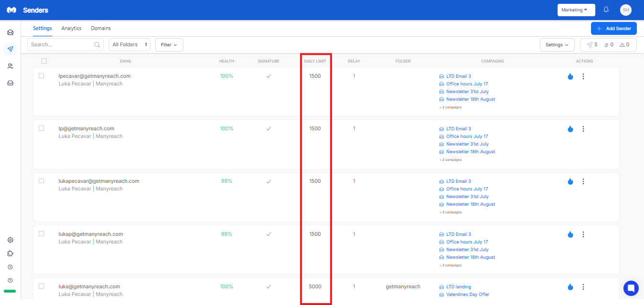644x305 pixels.
Task: Switch to the Domains tab
Action: pos(101,28)
